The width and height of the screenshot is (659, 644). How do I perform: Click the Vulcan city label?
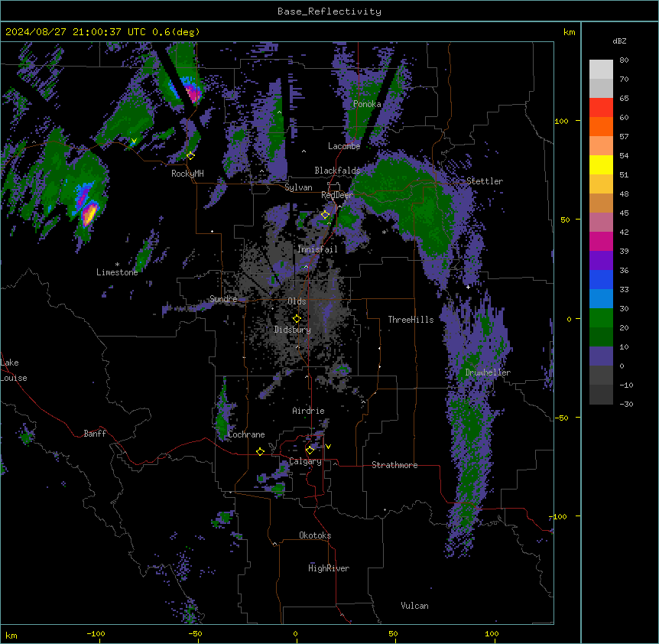point(414,606)
